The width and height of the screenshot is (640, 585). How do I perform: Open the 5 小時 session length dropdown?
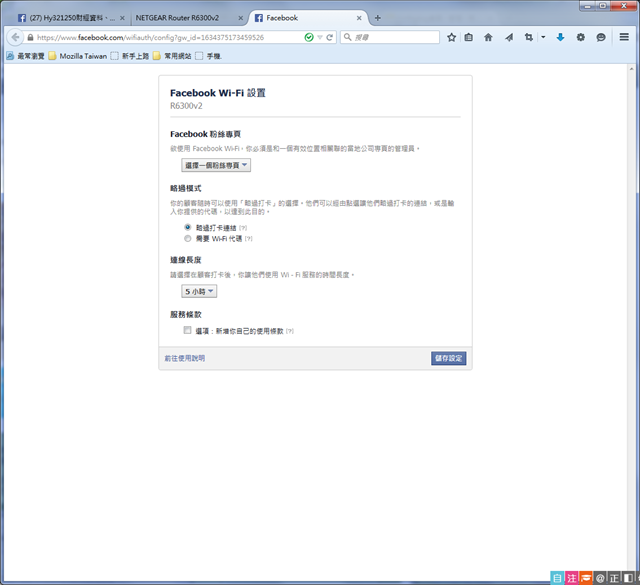(199, 291)
